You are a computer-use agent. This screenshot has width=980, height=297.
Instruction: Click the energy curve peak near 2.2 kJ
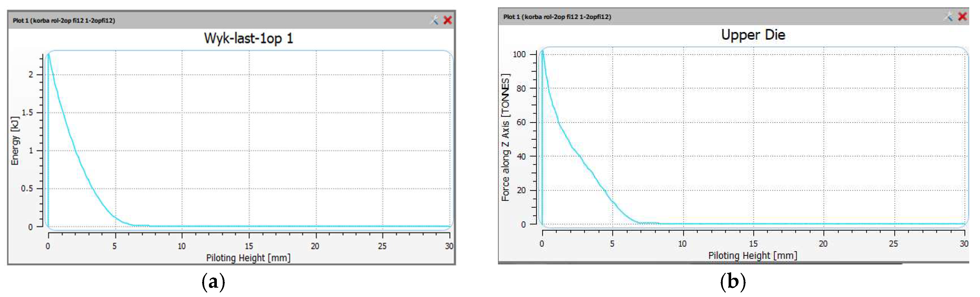click(x=48, y=54)
